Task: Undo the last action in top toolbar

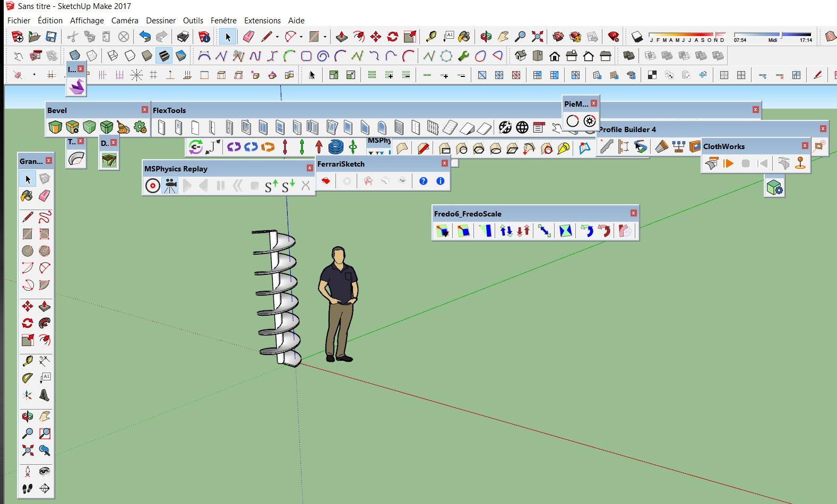Action: coord(145,37)
